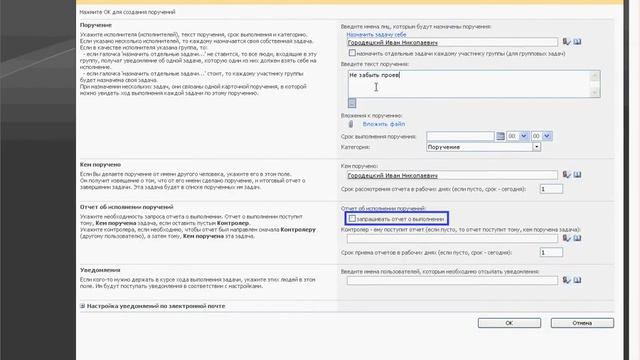Screen dimensions: 640x360
Task: Click the text area scrollbar down arrow
Action: (x=595, y=93)
